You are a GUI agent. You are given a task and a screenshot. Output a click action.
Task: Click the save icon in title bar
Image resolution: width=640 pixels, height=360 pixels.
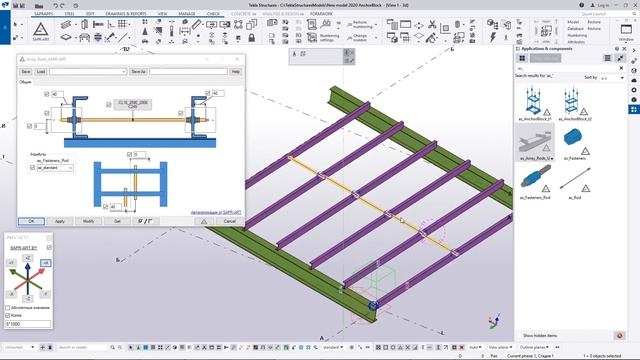coord(16,6)
